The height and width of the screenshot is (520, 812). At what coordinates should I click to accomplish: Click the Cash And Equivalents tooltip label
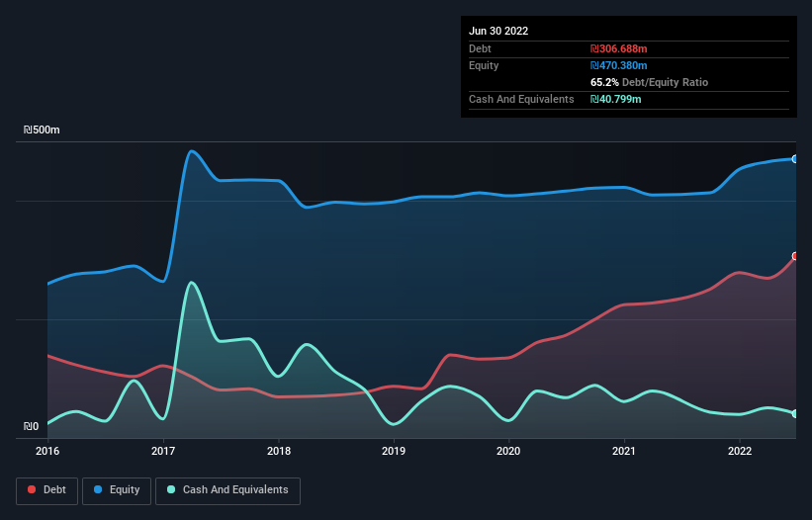(x=521, y=99)
